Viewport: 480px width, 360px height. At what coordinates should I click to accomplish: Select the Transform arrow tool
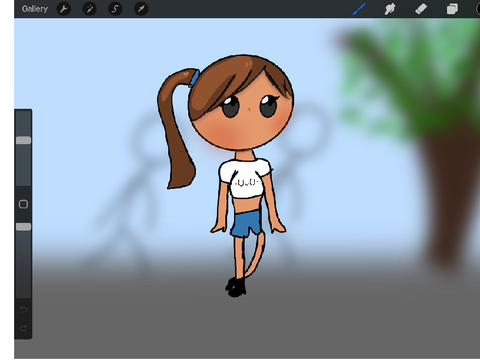tap(141, 9)
